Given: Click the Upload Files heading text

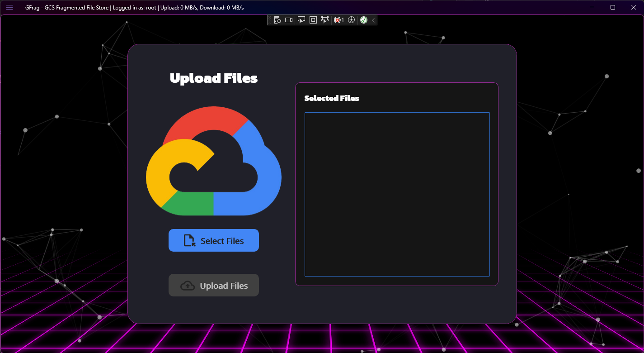Looking at the screenshot, I should pos(214,78).
